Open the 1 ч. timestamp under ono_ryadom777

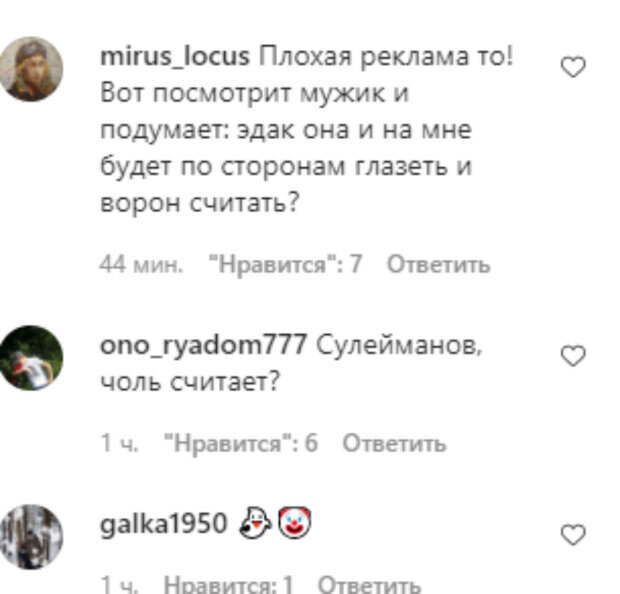tap(119, 443)
